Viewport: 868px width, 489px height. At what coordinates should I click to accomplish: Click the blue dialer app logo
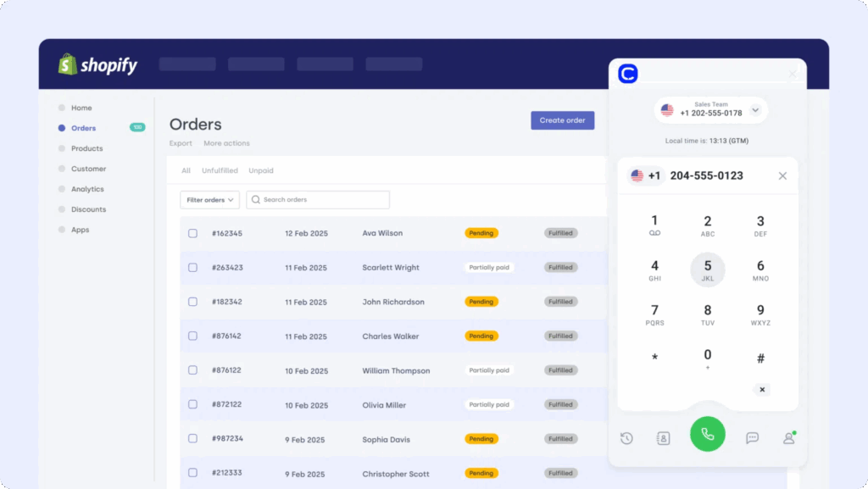(x=627, y=75)
